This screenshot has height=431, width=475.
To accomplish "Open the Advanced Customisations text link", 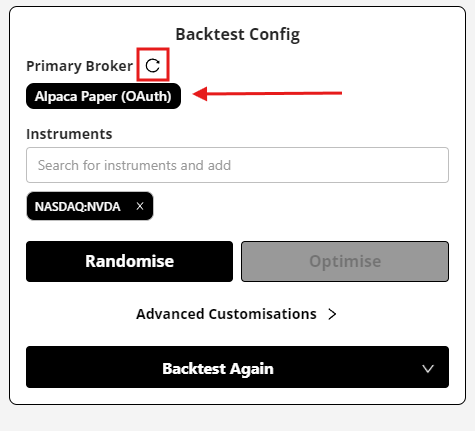I will [x=226, y=314].
